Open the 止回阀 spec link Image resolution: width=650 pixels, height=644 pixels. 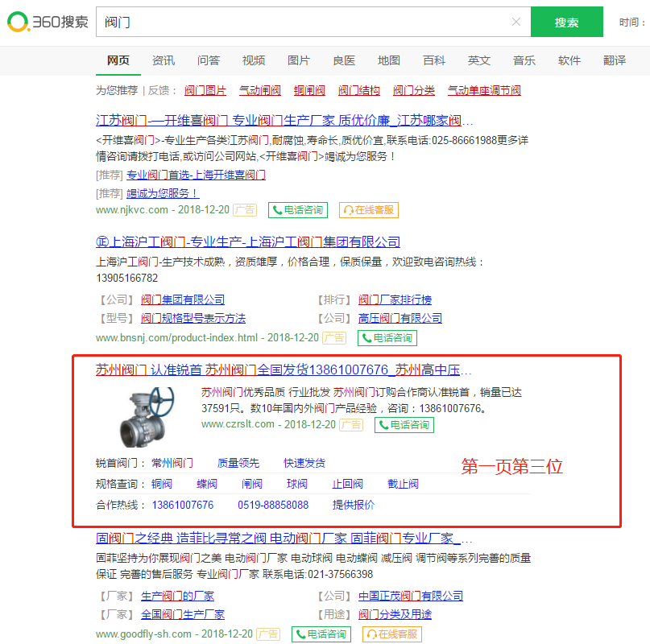point(348,484)
